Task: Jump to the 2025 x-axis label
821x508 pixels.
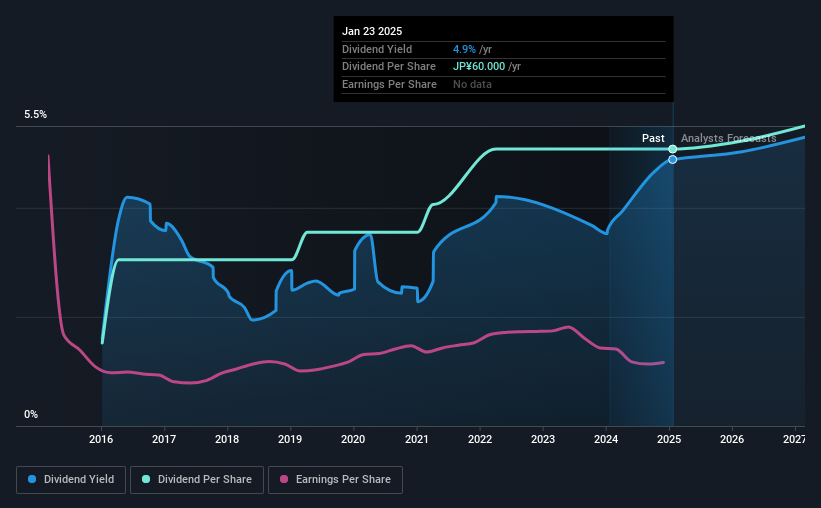Action: click(x=669, y=438)
